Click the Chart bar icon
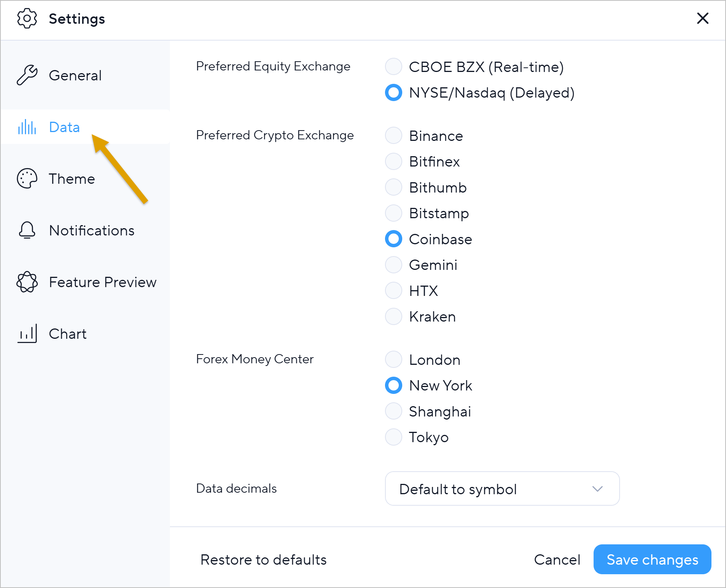726x588 pixels. tap(27, 333)
